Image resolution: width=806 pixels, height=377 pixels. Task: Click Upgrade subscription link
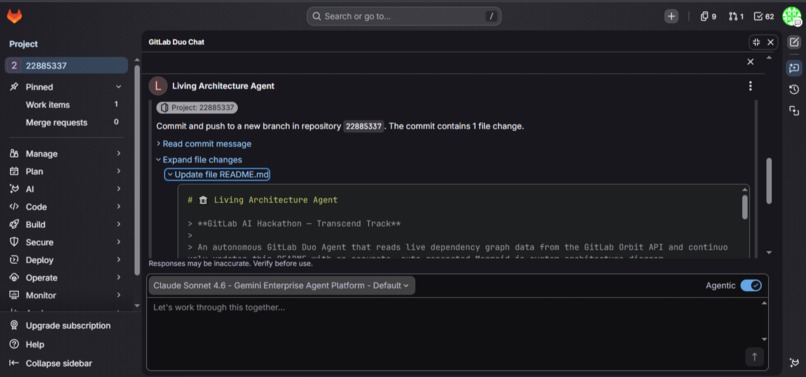coord(68,326)
